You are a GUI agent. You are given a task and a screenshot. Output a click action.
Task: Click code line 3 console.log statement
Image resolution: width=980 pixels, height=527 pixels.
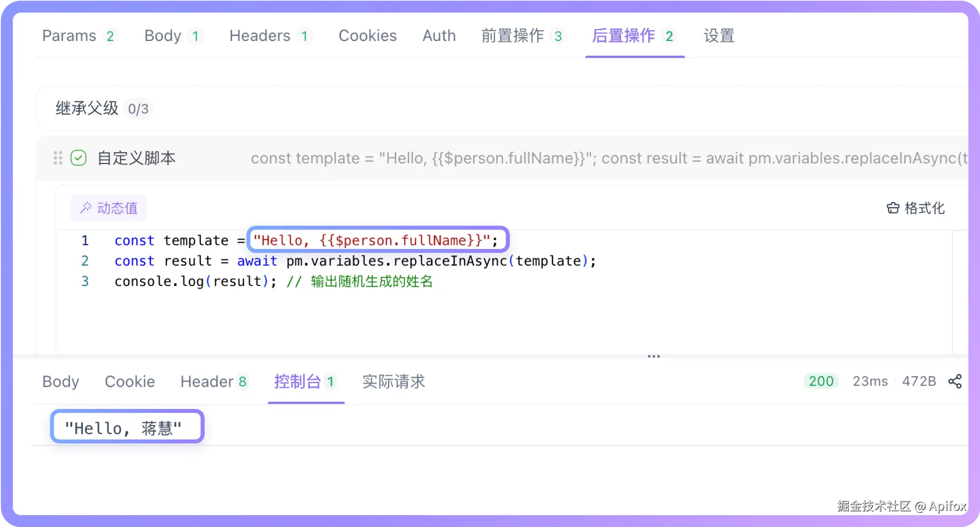(x=195, y=281)
